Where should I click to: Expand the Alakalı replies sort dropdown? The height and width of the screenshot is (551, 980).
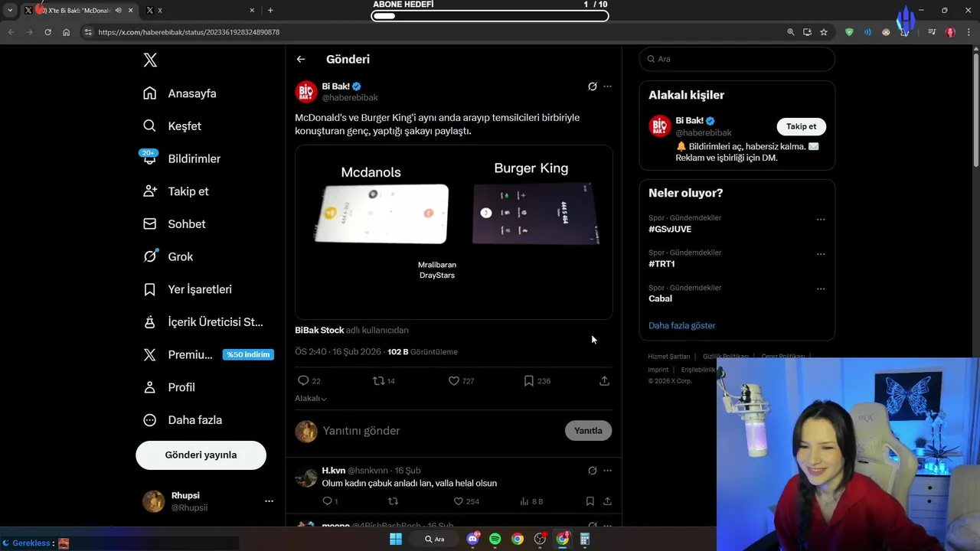click(311, 399)
